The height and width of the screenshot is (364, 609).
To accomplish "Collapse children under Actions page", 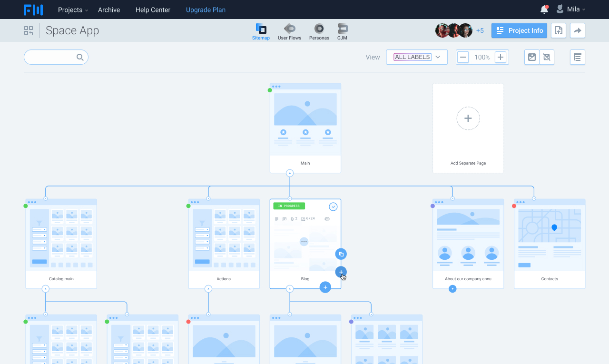I will (x=208, y=289).
